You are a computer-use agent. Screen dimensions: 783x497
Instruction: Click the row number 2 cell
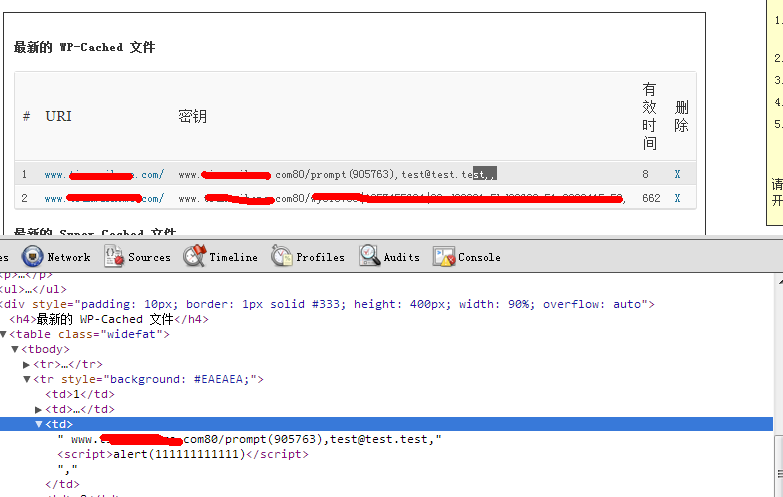pyautogui.click(x=24, y=198)
